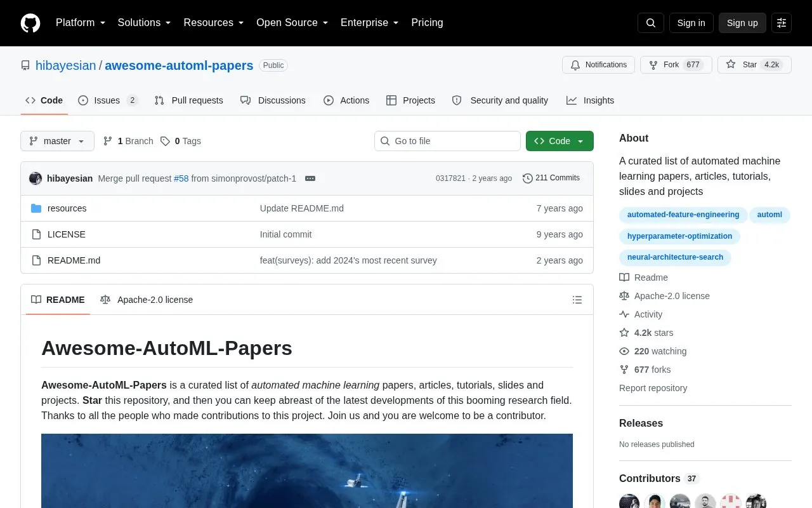The width and height of the screenshot is (812, 508).
Task: Star this repository
Action: (754, 65)
